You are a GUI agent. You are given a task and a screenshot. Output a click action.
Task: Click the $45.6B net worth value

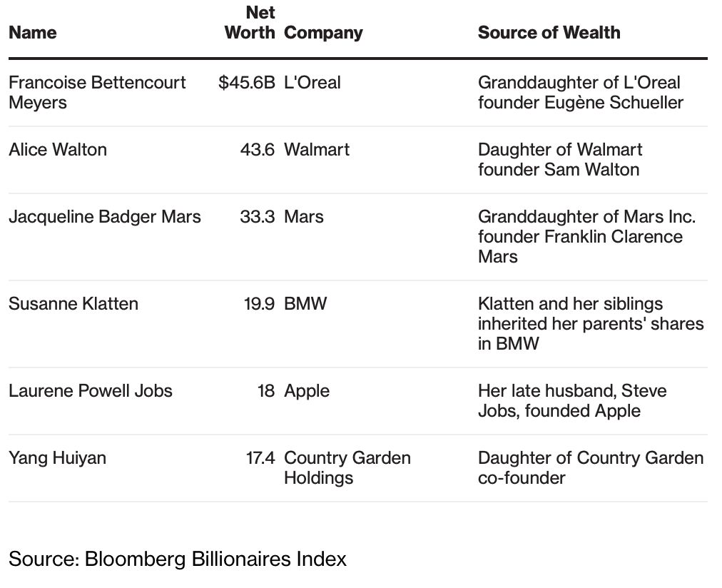(x=246, y=83)
